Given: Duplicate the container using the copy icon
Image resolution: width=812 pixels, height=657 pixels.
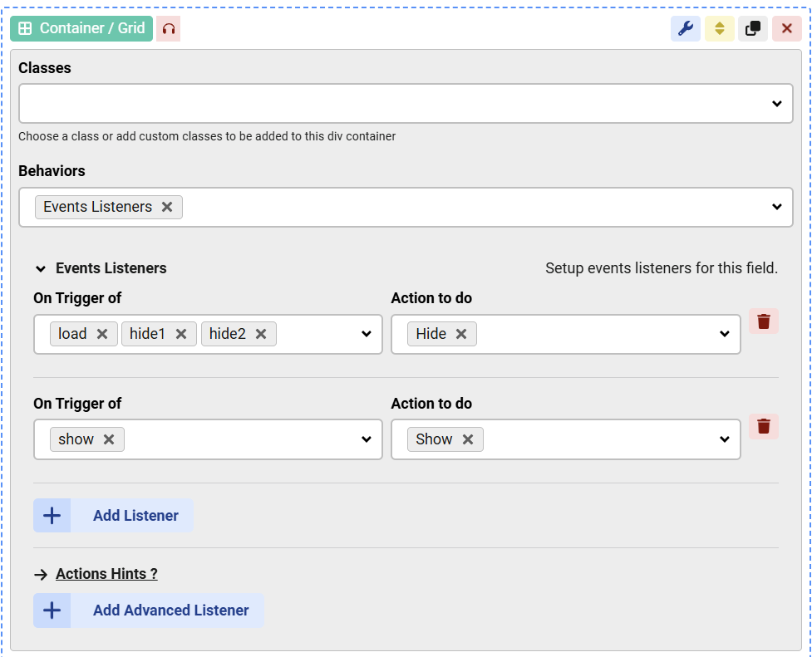Looking at the screenshot, I should click(x=753, y=28).
